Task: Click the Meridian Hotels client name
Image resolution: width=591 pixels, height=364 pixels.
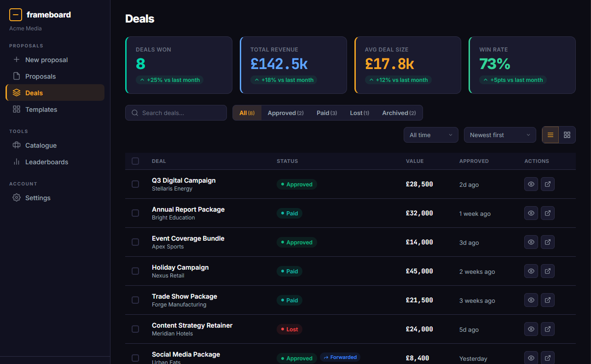Action: (172, 334)
